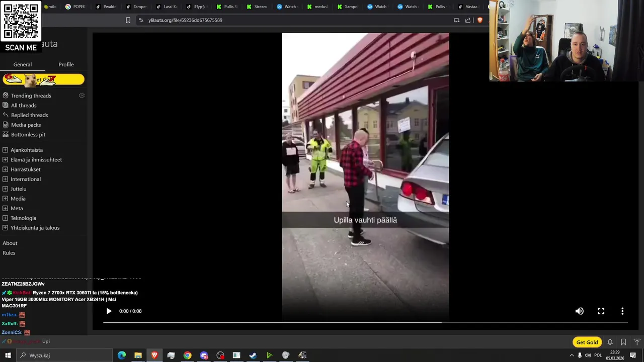The image size is (644, 362).
Task: Switch to the Tamper TikTok tab
Action: (x=137, y=7)
